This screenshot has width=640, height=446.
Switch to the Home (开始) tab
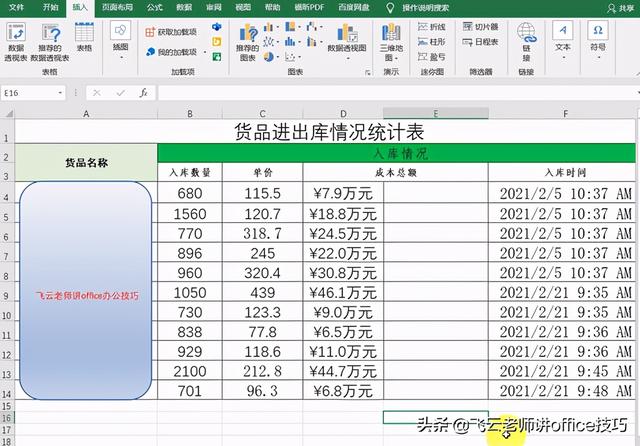click(51, 7)
